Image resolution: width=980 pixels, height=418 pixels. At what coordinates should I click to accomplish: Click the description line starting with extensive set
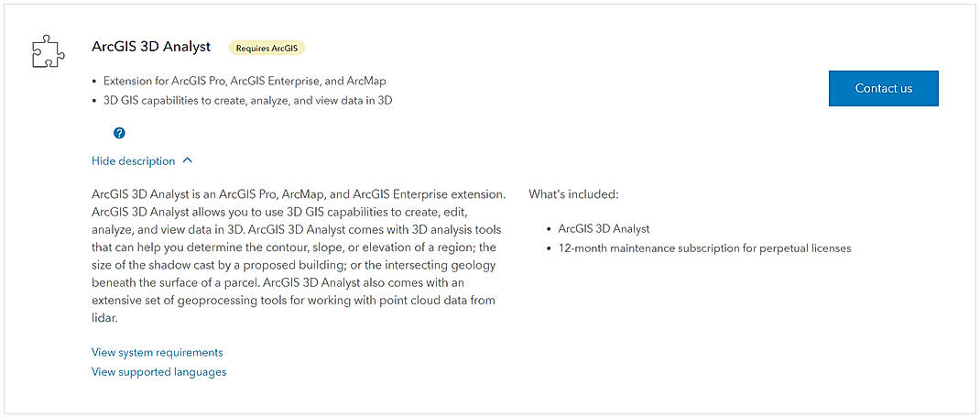[293, 301]
